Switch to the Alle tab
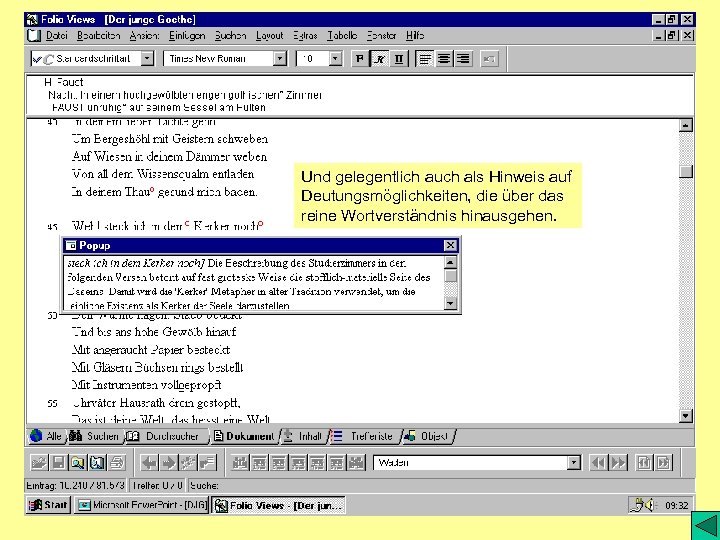The width and height of the screenshot is (720, 540). click(46, 436)
